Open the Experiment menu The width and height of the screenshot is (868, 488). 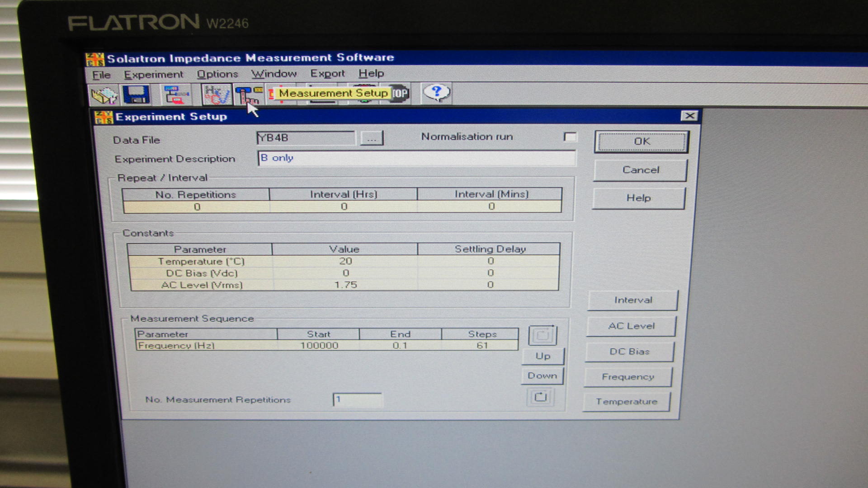tap(154, 74)
